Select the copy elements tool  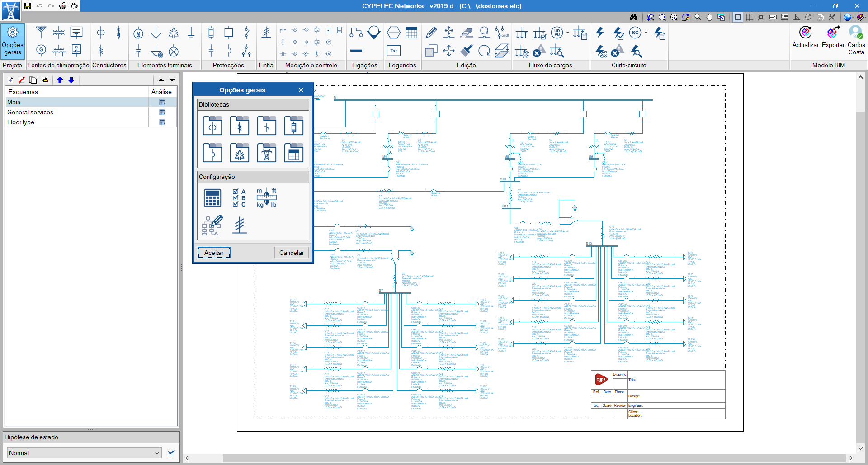pyautogui.click(x=431, y=51)
